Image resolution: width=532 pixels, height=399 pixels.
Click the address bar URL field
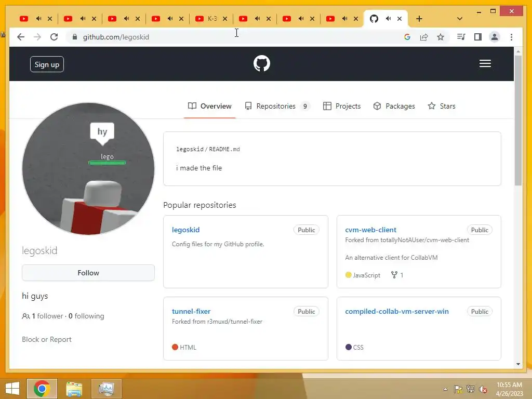237,37
